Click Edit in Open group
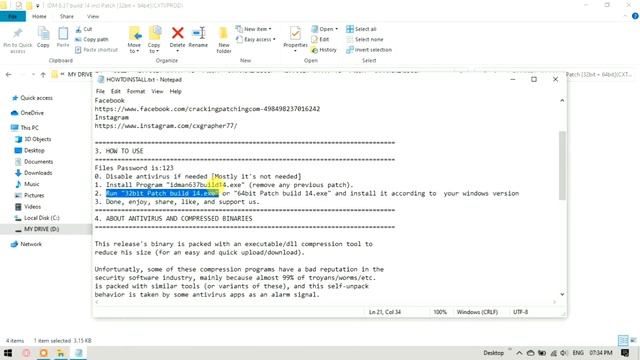640x360 pixels. [x=320, y=40]
